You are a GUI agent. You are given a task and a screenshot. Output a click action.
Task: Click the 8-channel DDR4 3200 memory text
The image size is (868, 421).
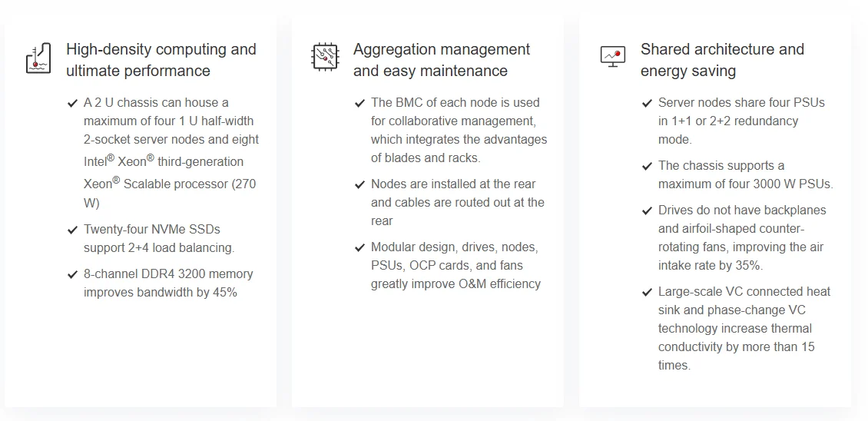[168, 274]
